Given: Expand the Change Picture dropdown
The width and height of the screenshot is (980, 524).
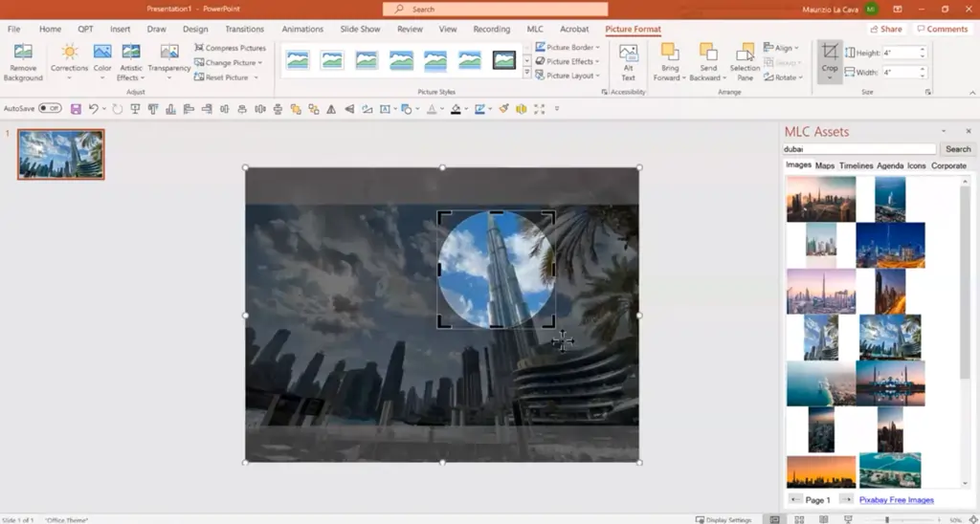Looking at the screenshot, I should (259, 63).
